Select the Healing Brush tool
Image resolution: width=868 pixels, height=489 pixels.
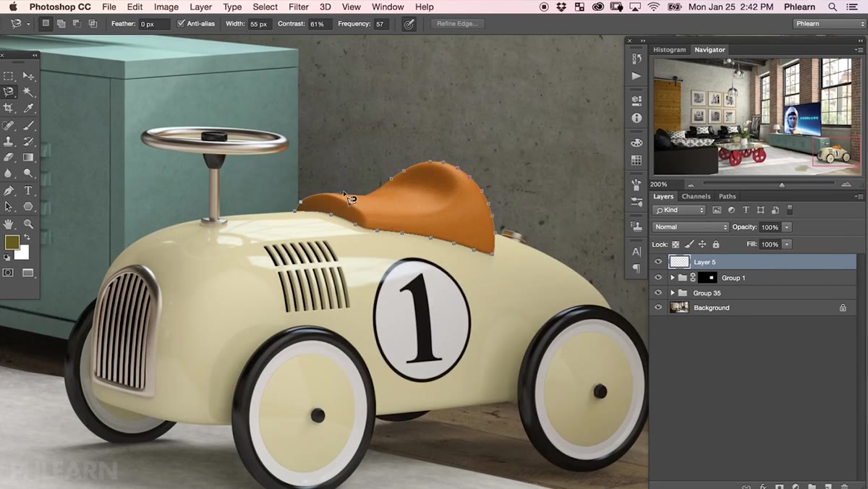(x=9, y=126)
